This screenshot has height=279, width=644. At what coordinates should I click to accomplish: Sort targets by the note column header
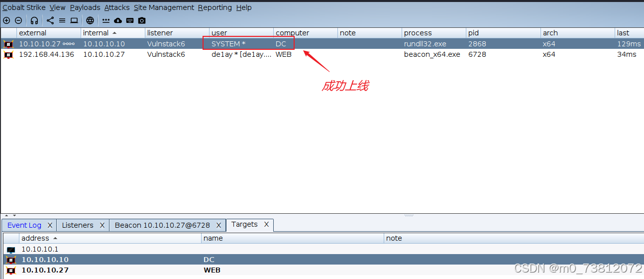click(514, 238)
